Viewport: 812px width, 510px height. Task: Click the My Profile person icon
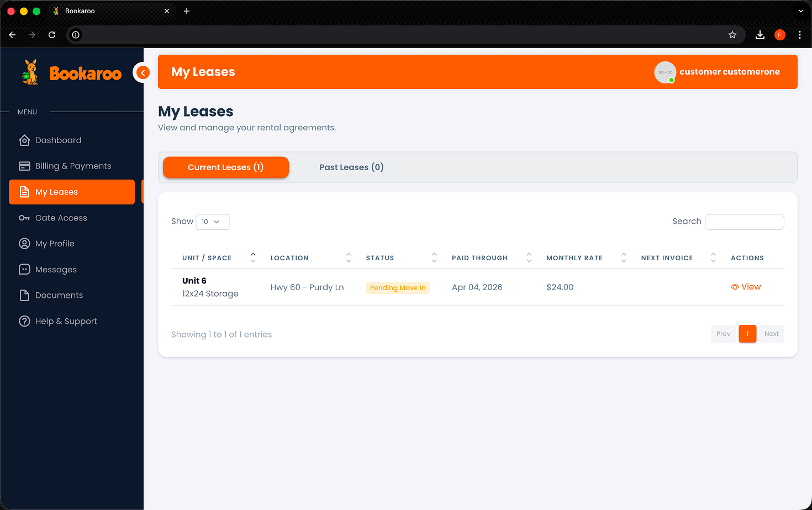[24, 243]
